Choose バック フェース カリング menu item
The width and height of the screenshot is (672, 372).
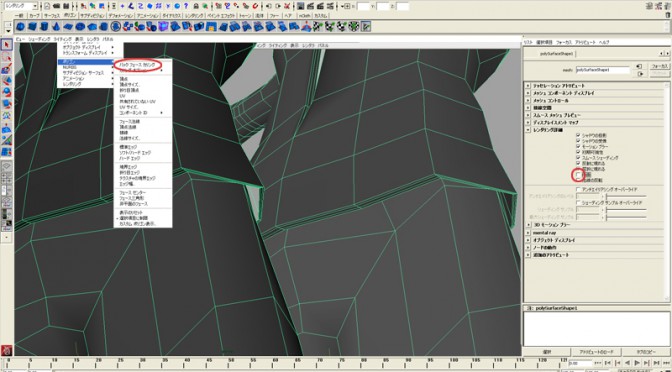[137, 65]
